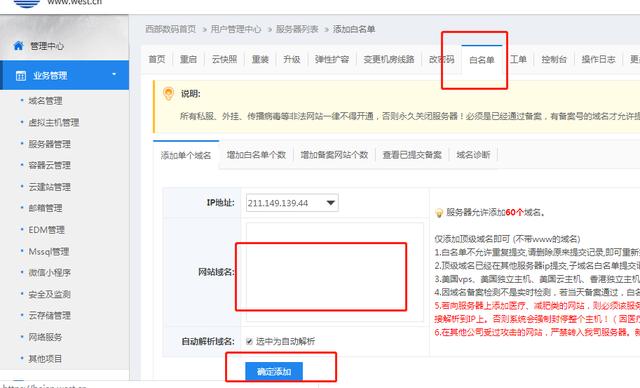This screenshot has height=388, width=640.
Task: Open 虚拟主机管理 in sidebar
Action: pos(53,122)
